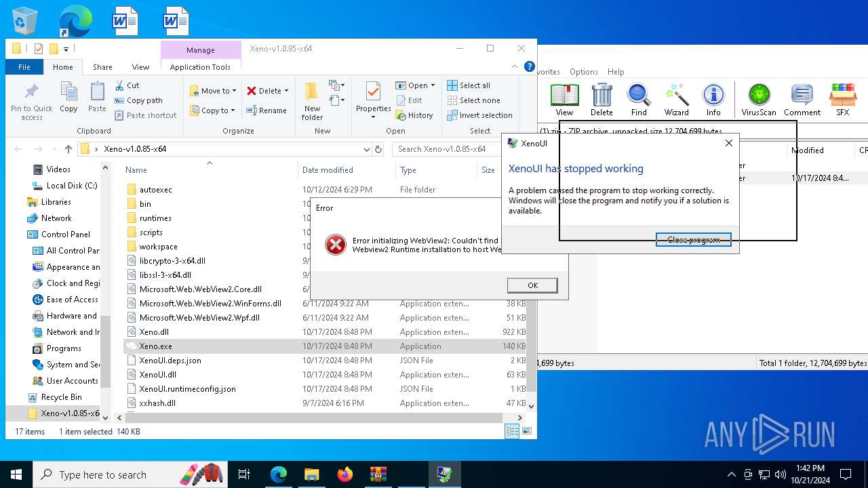Click the Paste icon in ribbon
Image resolution: width=868 pixels, height=488 pixels.
point(97,92)
